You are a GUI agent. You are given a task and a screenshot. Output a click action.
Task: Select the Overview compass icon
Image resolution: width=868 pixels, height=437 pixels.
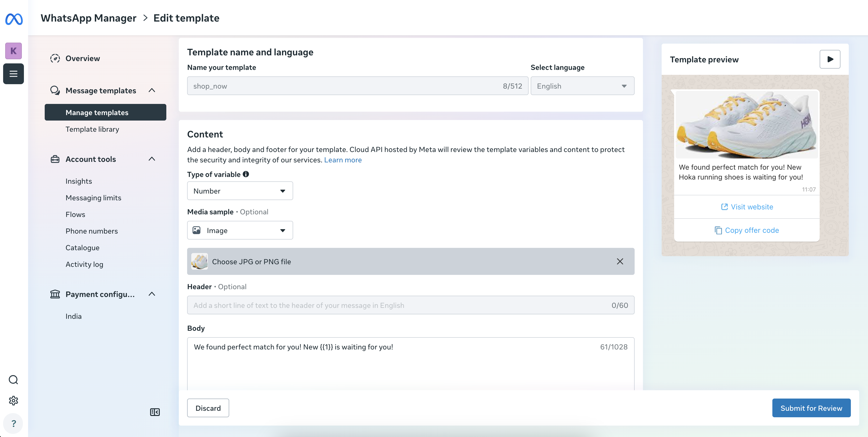[55, 58]
